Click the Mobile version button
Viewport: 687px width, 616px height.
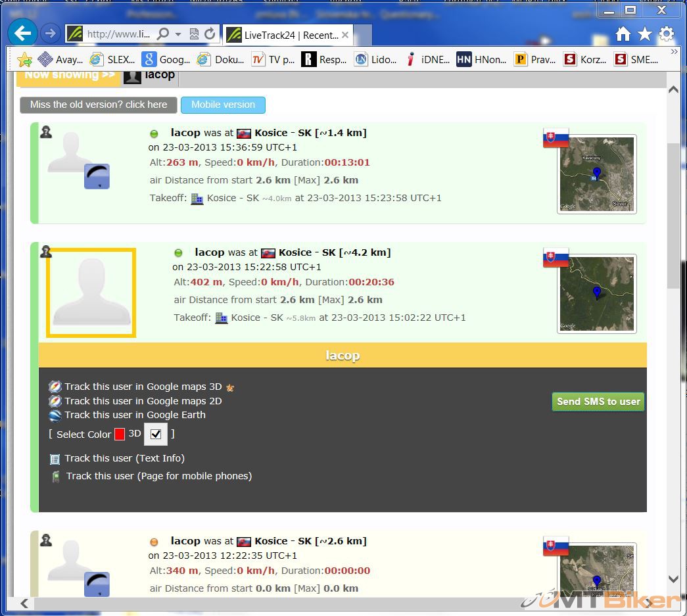point(223,105)
